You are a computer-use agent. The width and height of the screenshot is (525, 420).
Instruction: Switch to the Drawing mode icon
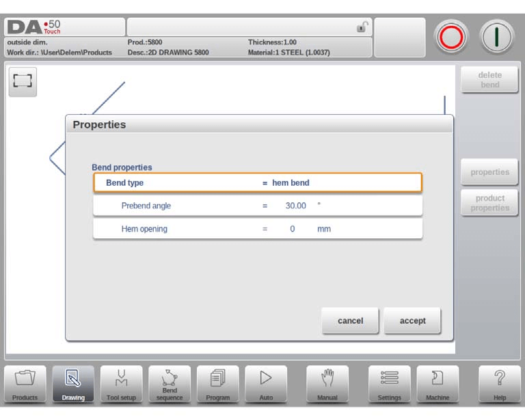[x=73, y=384]
